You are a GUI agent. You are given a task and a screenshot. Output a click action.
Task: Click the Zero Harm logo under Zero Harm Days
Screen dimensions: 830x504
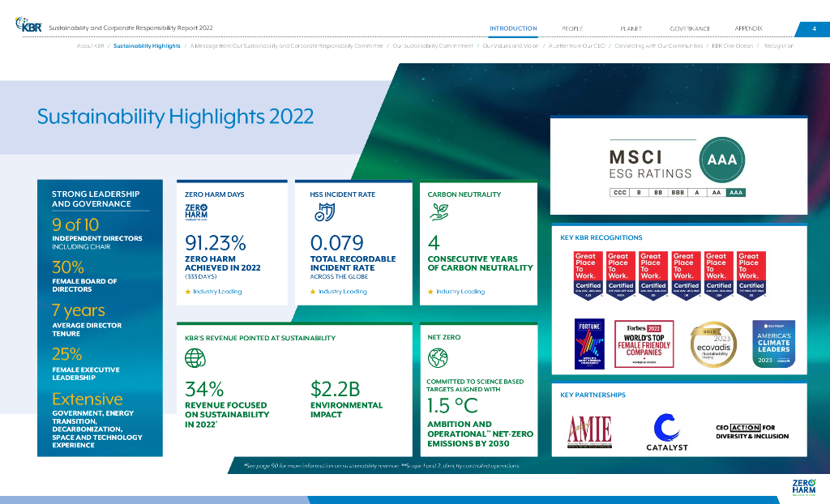click(197, 212)
